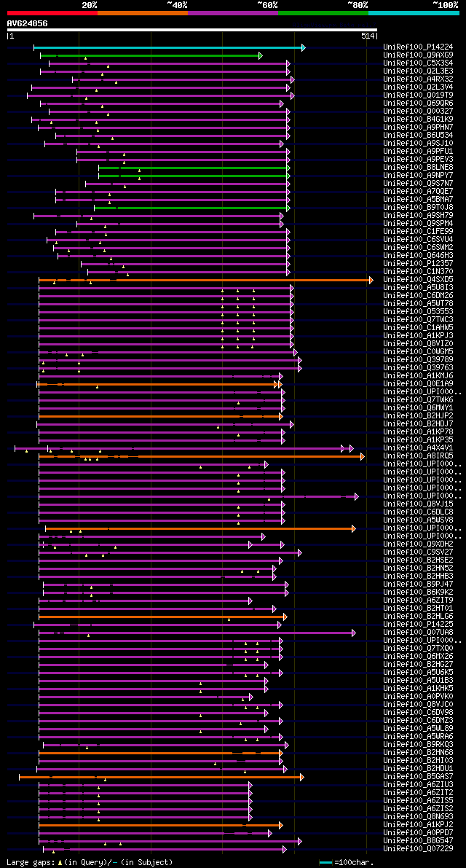Open hit UniRef100_A9SH79
The width and height of the screenshot is (466, 868).
pos(418,216)
